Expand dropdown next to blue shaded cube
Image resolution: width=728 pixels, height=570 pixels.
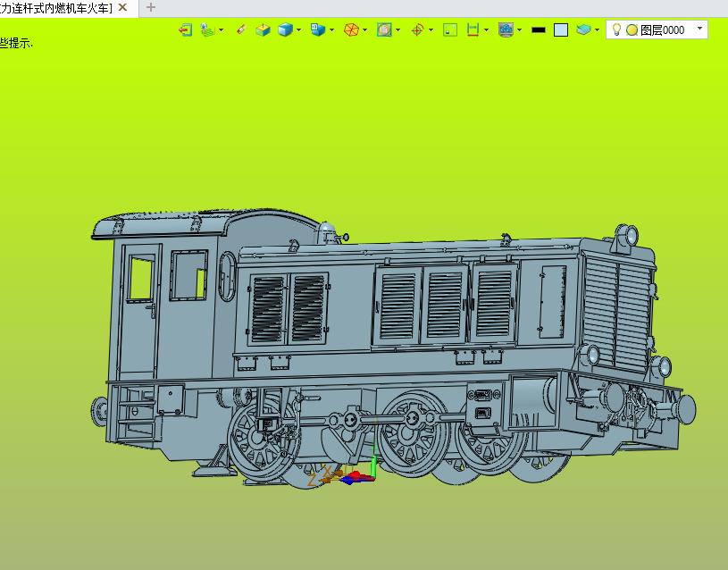(298, 30)
